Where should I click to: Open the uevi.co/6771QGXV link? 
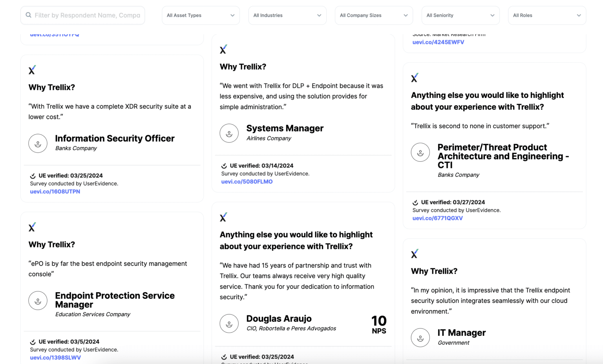click(x=437, y=218)
